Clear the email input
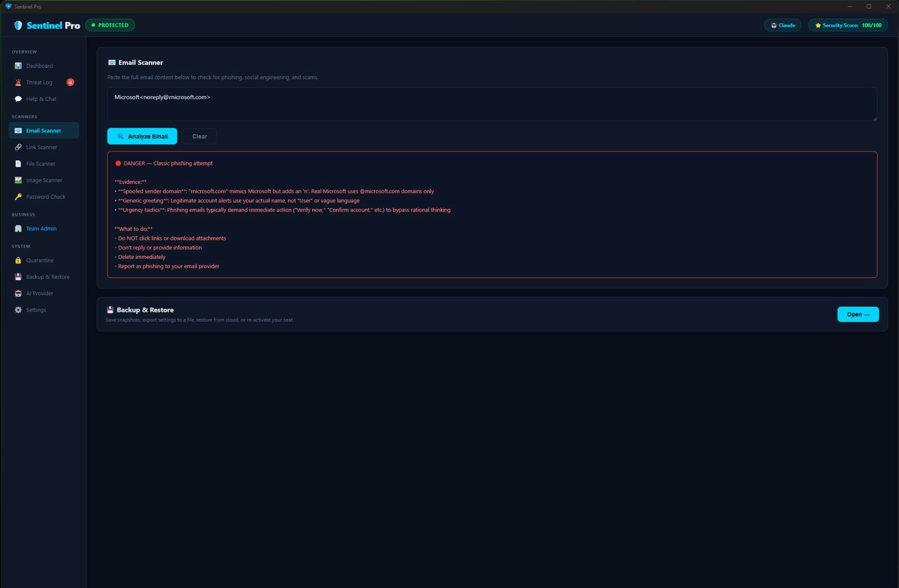The image size is (899, 588). pos(199,136)
